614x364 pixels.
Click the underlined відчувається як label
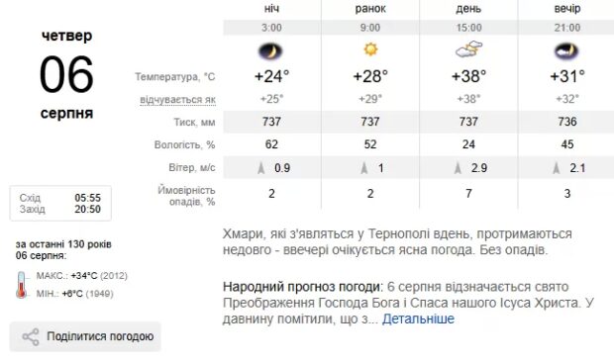coord(178,100)
